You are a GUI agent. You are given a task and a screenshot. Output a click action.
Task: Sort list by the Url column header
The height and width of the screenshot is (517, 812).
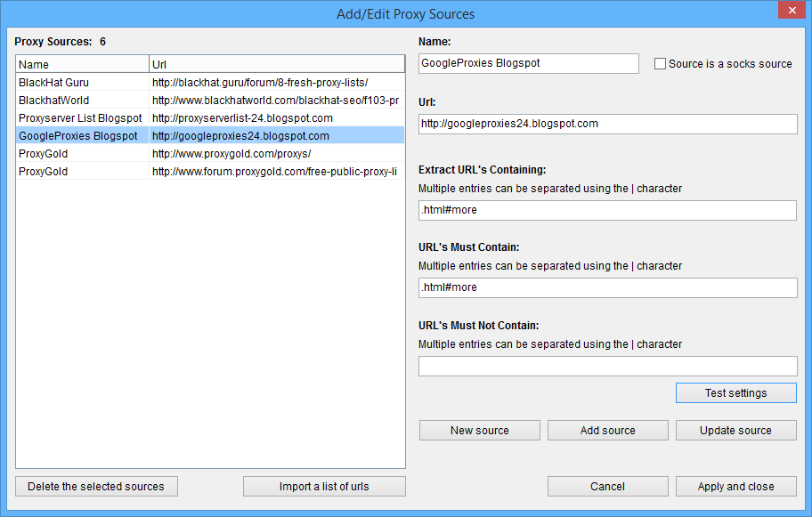coord(276,64)
